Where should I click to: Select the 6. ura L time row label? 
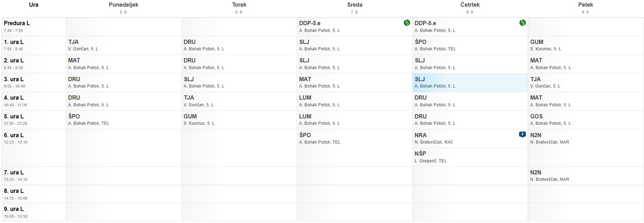(34, 148)
